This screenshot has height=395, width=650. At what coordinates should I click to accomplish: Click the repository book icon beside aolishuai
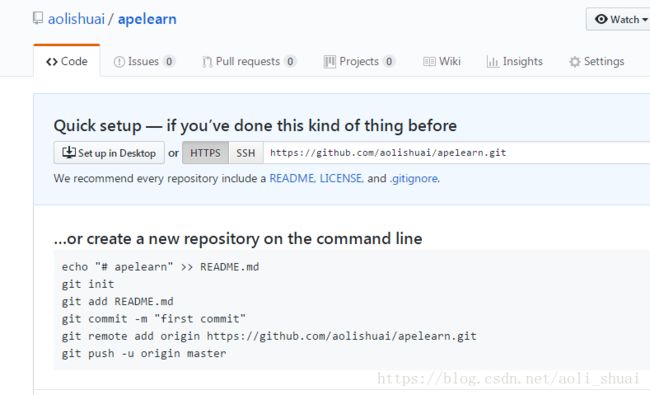(38, 18)
